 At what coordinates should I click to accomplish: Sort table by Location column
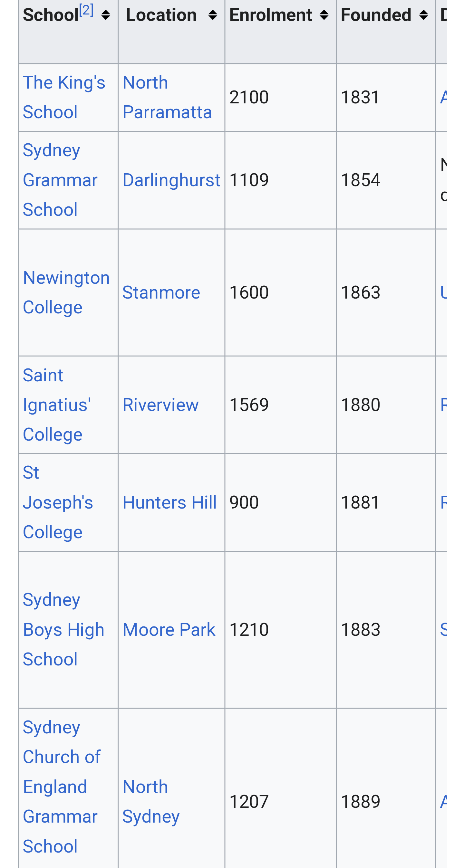[x=212, y=15]
